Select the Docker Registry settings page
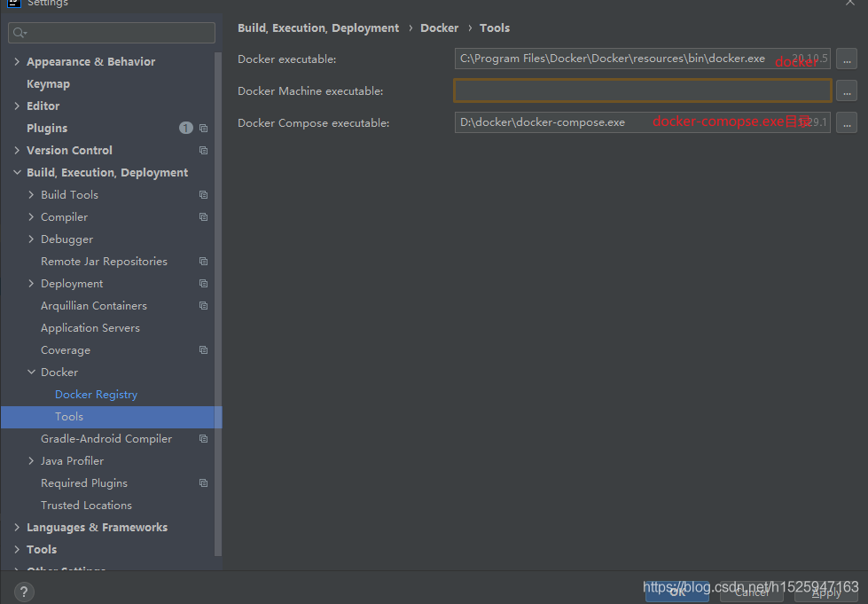868x604 pixels. [96, 394]
